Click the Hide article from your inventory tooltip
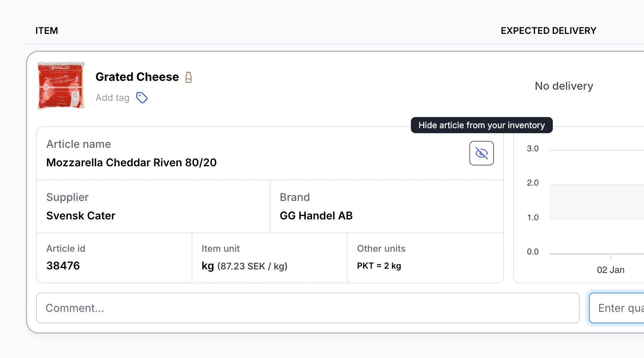The image size is (644, 358). point(481,125)
